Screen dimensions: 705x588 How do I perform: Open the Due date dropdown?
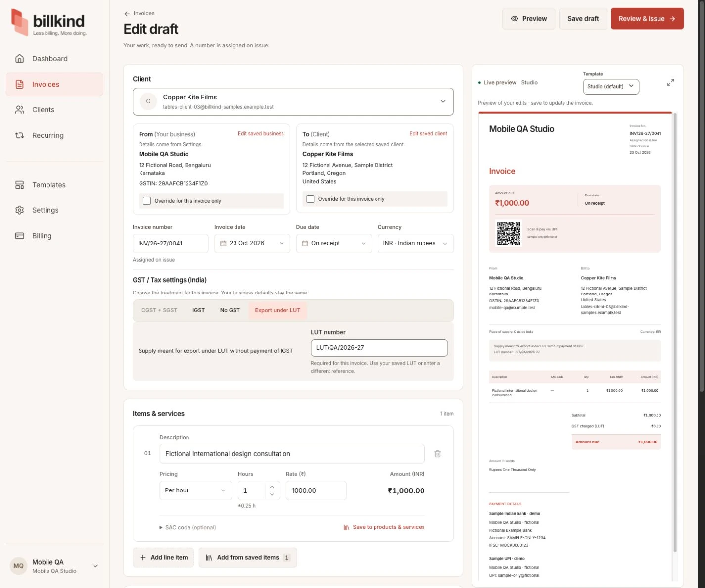click(x=334, y=244)
